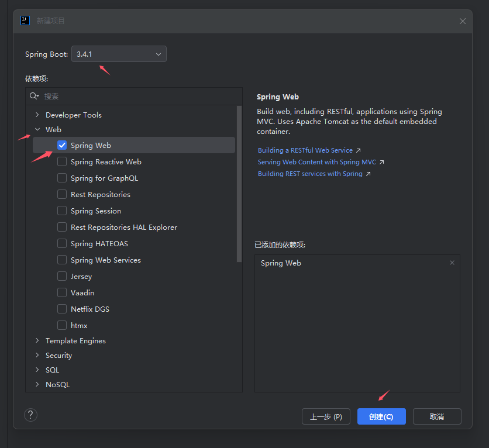Viewport: 489px width, 448px height.
Task: Click the Spring Web description heading
Action: [x=278, y=97]
